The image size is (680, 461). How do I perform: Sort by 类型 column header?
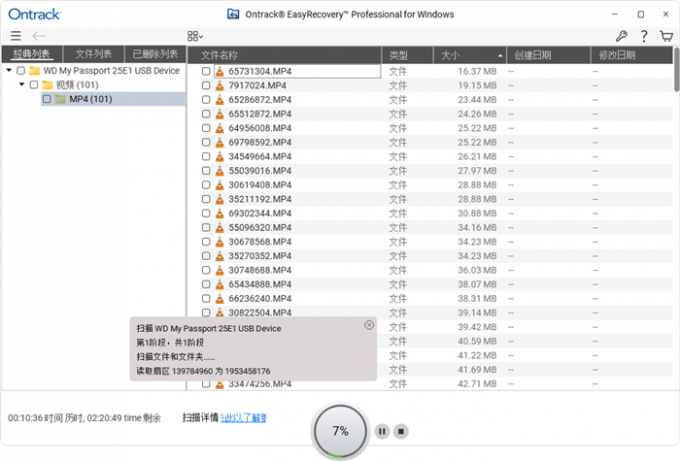[407, 55]
